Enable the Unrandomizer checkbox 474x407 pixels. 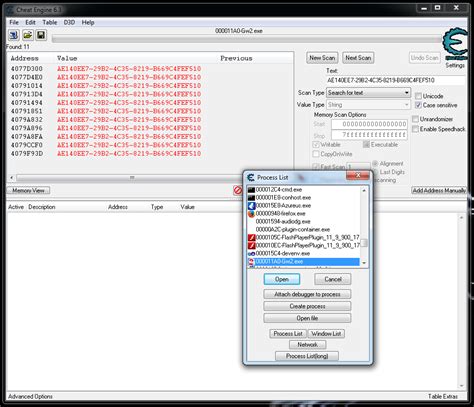[415, 119]
